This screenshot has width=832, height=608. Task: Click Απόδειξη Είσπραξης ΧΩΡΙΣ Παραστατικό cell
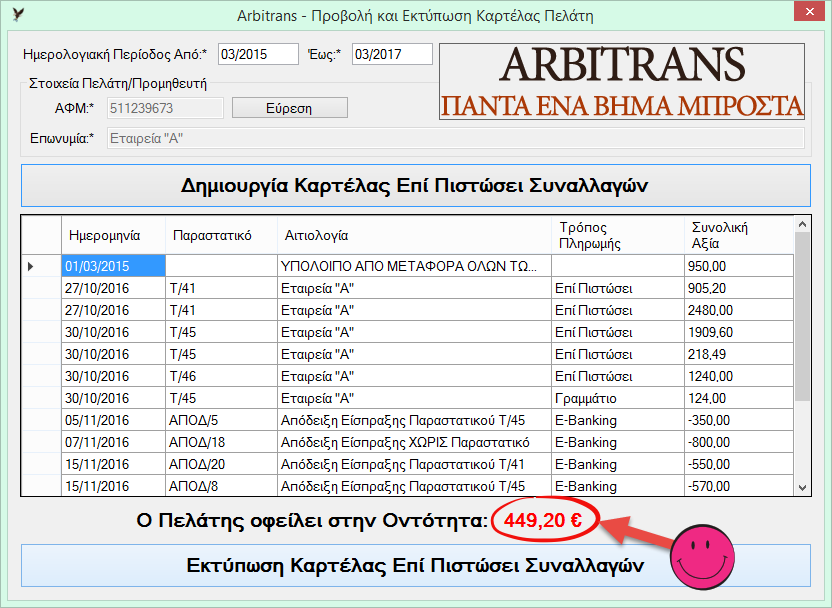[x=414, y=442]
